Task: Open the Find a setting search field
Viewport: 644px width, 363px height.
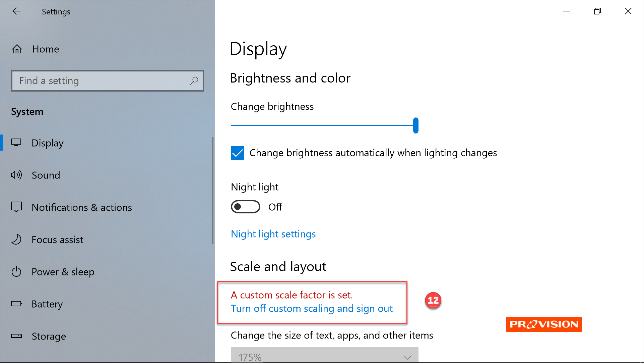Action: click(108, 80)
